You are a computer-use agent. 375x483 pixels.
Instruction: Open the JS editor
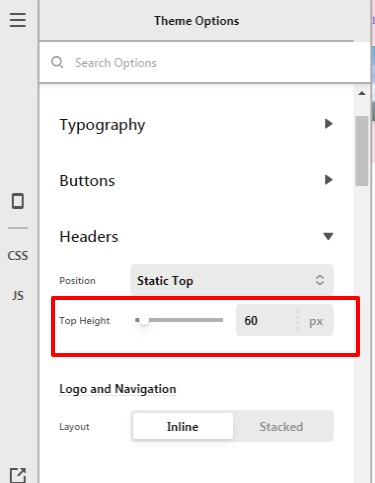[x=18, y=295]
